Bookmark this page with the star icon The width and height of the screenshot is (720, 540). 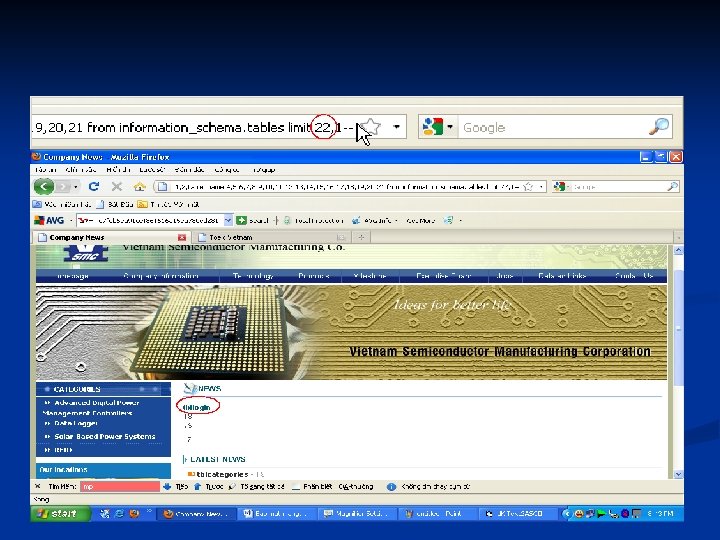(x=529, y=186)
